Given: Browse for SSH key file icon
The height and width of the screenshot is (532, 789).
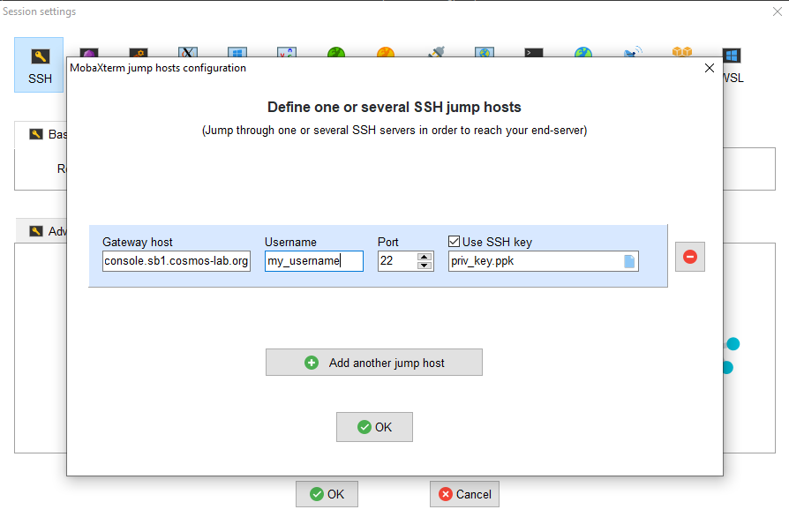Looking at the screenshot, I should (629, 261).
